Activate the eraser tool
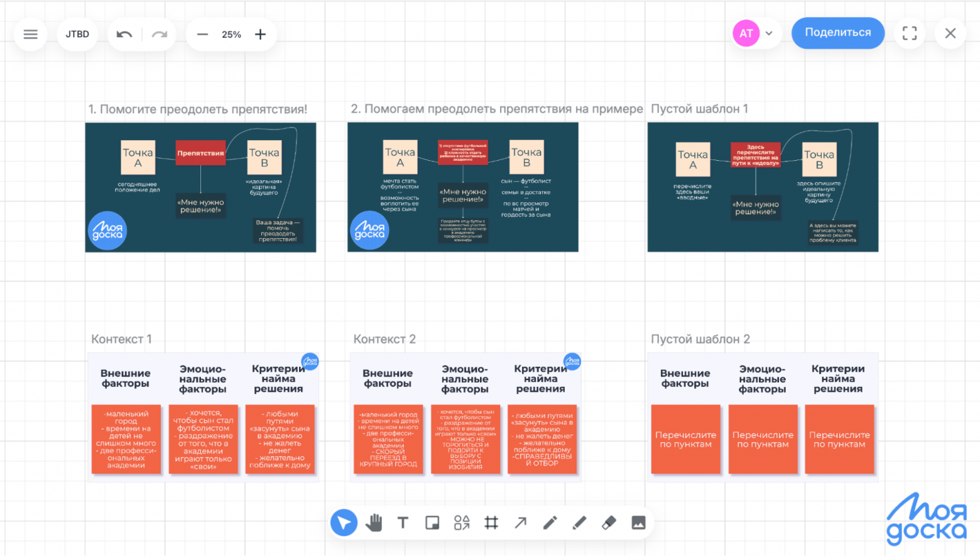This screenshot has height=556, width=980. (609, 523)
